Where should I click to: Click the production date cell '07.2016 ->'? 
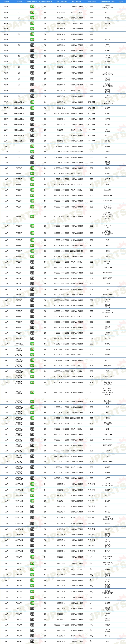coord(61,12)
